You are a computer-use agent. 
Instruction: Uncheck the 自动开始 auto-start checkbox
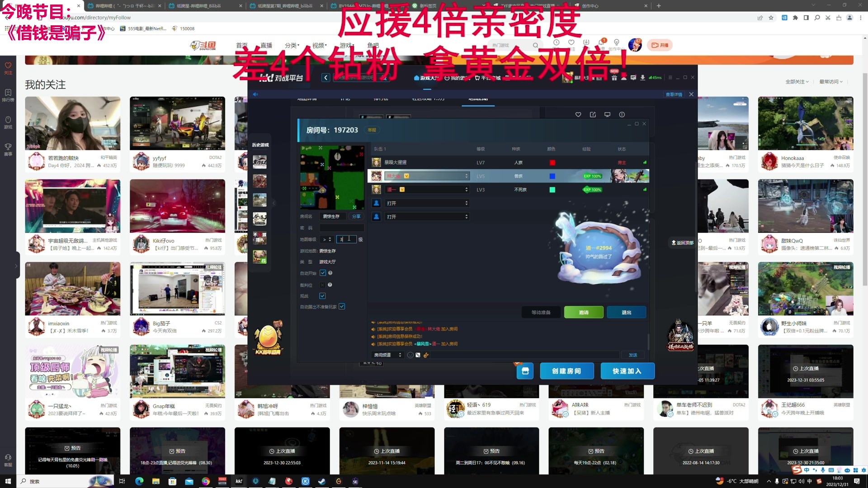tap(323, 272)
